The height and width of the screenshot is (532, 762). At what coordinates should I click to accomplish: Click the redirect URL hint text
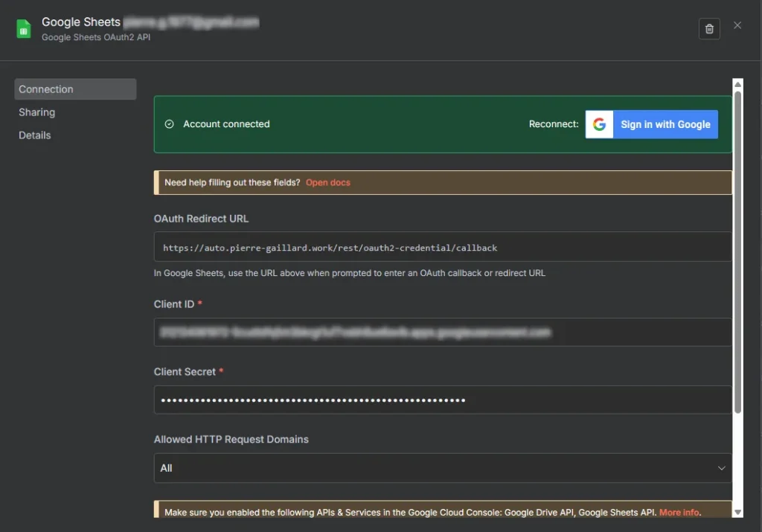(350, 273)
